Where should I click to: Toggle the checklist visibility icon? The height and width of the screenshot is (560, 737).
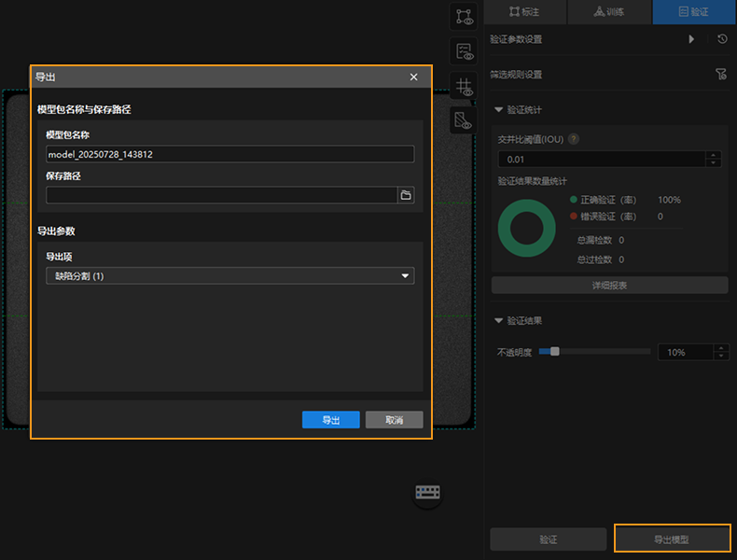coord(463,51)
